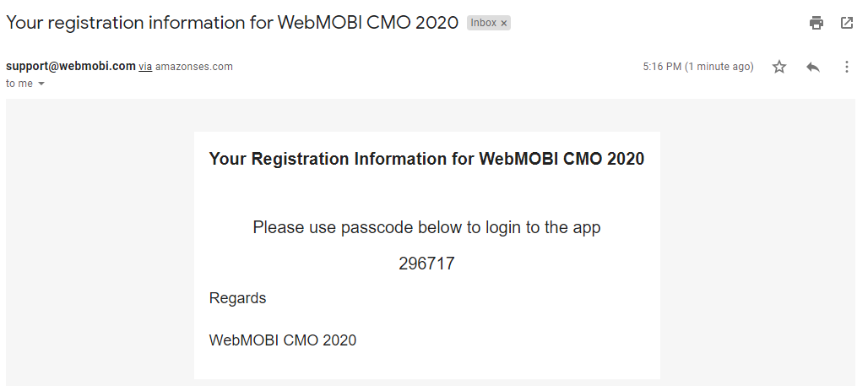
Task: Click the "Regards" text
Action: pyautogui.click(x=237, y=298)
